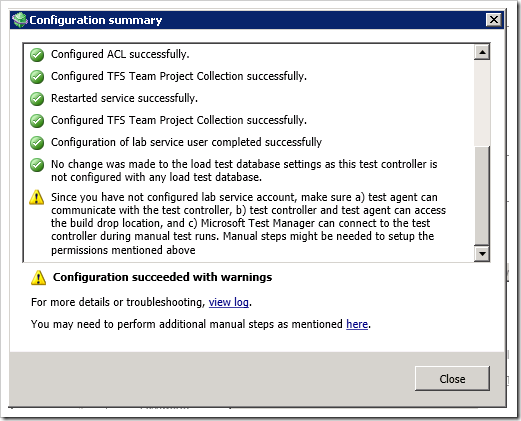Screen dimensions: 521x421
Task: Select the 'Restarted service successfully.' message
Action: (x=124, y=98)
